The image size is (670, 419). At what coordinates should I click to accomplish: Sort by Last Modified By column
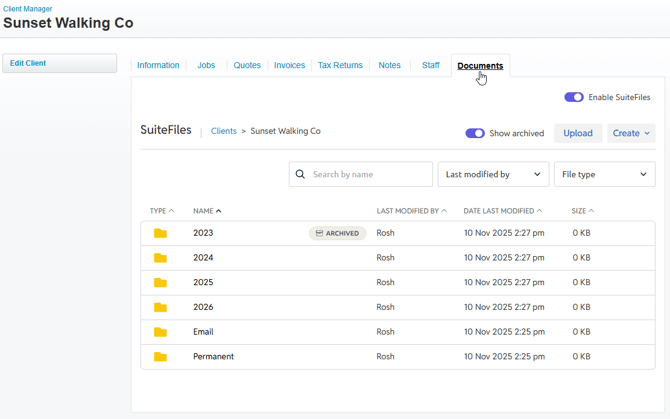(x=411, y=211)
